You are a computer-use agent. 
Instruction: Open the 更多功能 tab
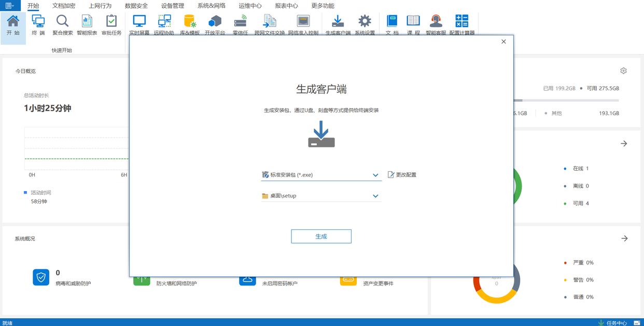[x=323, y=6]
